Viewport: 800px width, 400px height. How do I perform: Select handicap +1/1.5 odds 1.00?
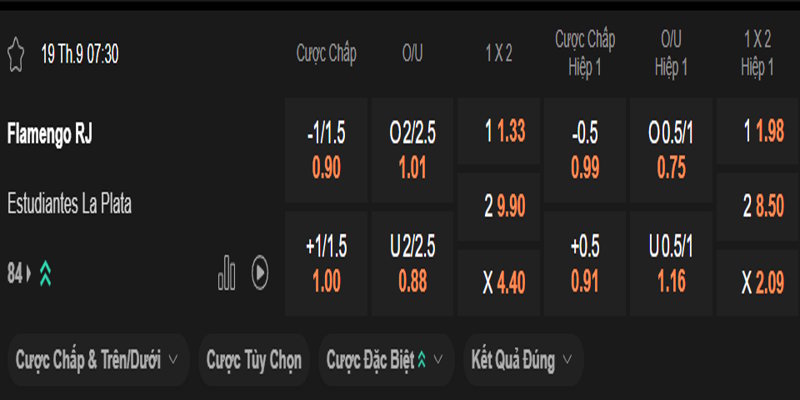[x=326, y=264]
